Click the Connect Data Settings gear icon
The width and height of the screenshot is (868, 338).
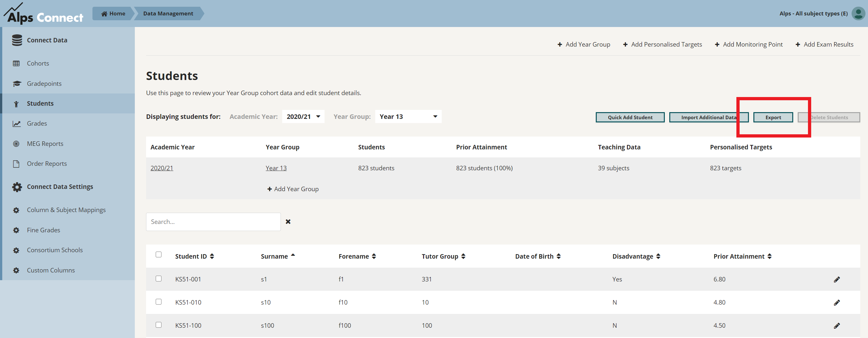[17, 187]
